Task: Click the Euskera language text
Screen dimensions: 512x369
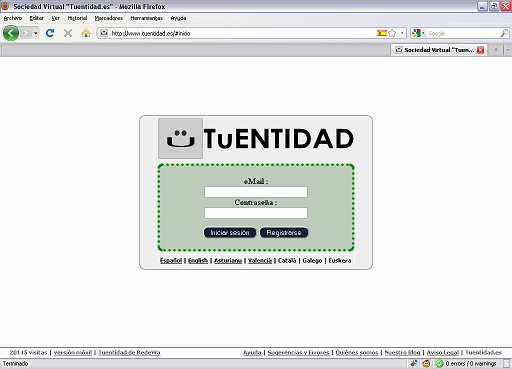Action: click(340, 260)
